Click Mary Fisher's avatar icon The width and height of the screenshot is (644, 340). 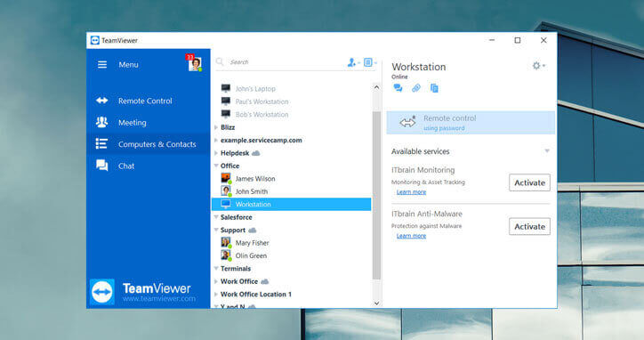[226, 242]
